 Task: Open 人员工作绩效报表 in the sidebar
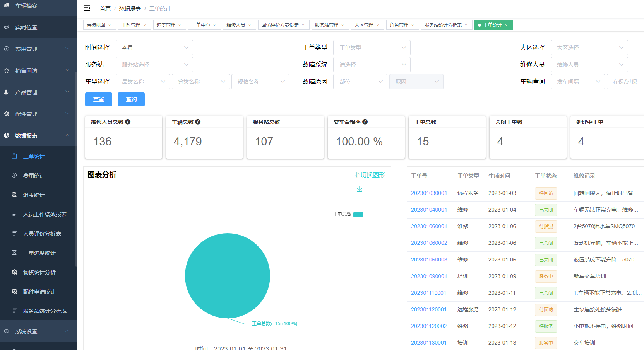click(39, 214)
